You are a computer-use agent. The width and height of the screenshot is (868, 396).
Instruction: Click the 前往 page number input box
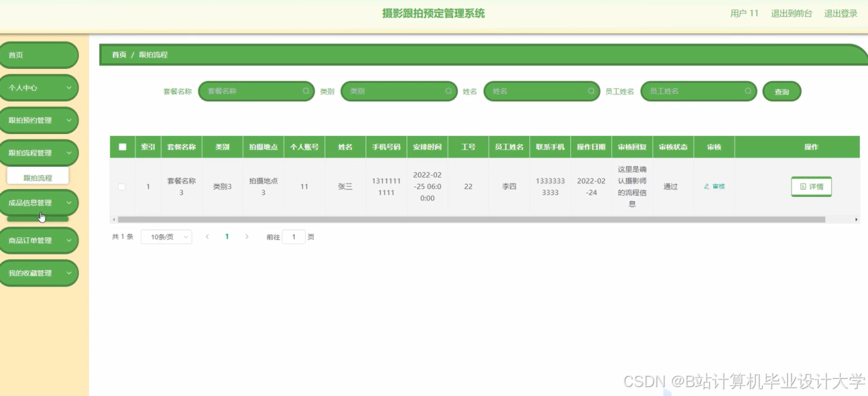[x=293, y=237]
